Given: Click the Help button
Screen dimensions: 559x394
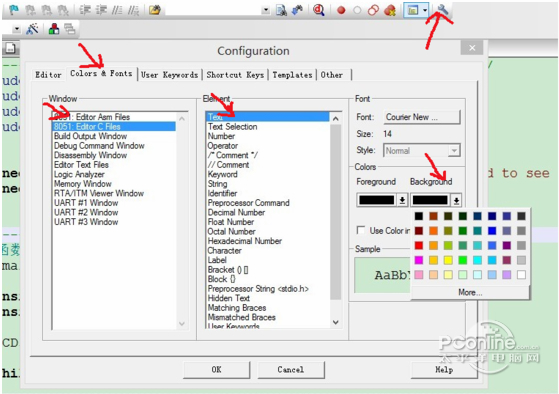Looking at the screenshot, I should coord(444,370).
